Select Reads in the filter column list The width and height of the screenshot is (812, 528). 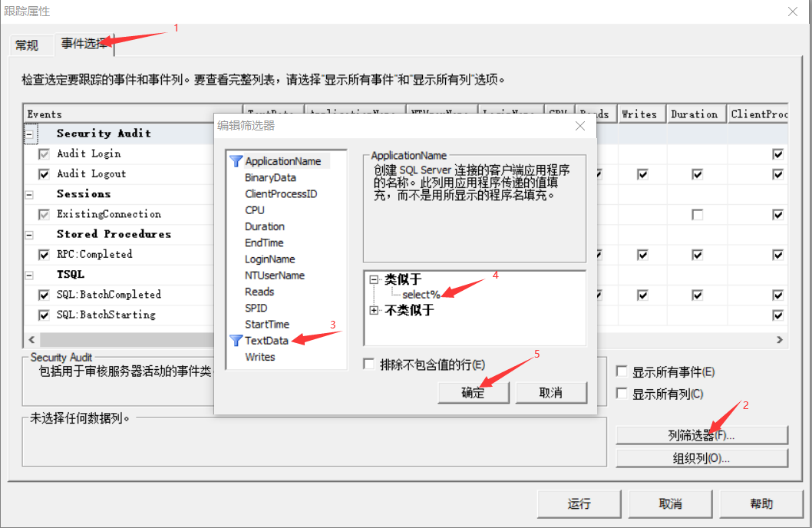259,292
